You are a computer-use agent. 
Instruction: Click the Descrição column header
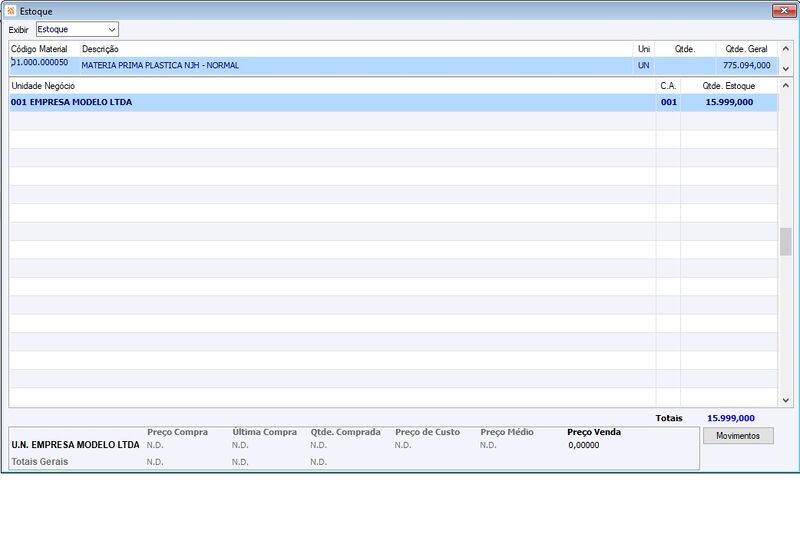pos(100,49)
